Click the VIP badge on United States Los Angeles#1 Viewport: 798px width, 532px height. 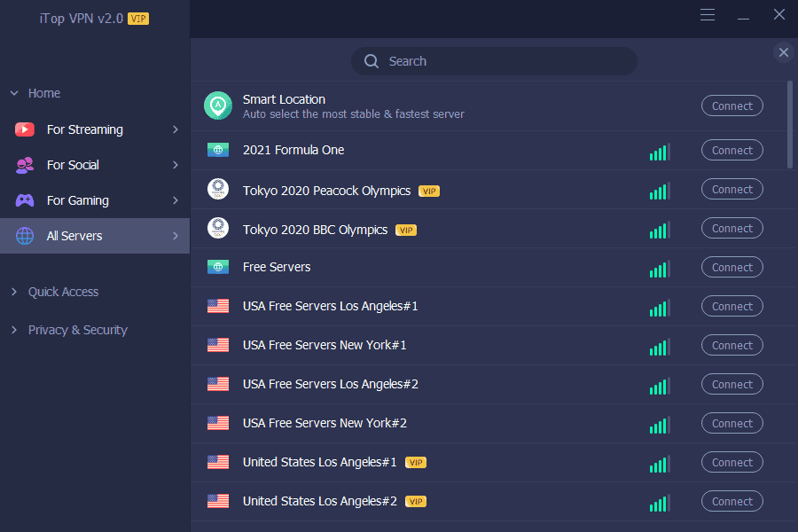pyautogui.click(x=415, y=462)
